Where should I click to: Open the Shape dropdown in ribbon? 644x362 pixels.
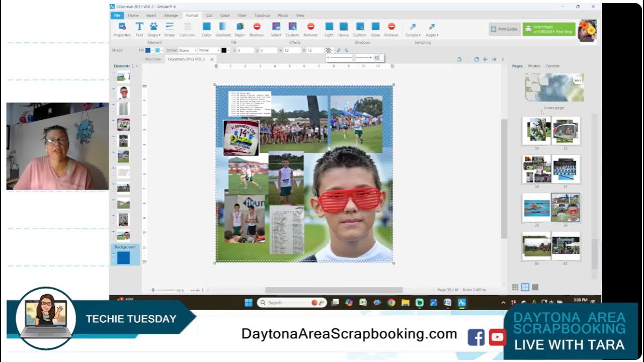[154, 29]
